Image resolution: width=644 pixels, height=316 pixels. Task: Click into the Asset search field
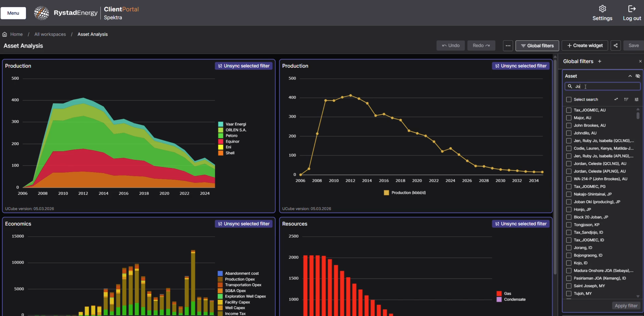click(605, 86)
